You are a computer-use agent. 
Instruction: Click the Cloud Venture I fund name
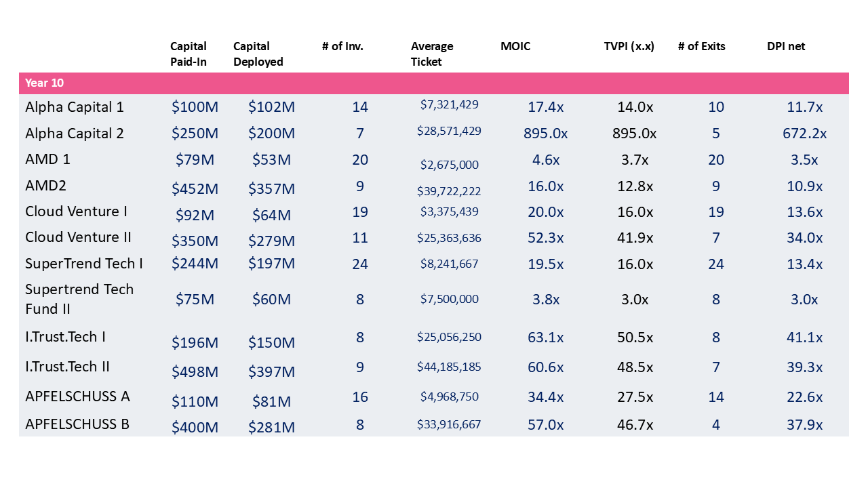(x=76, y=211)
